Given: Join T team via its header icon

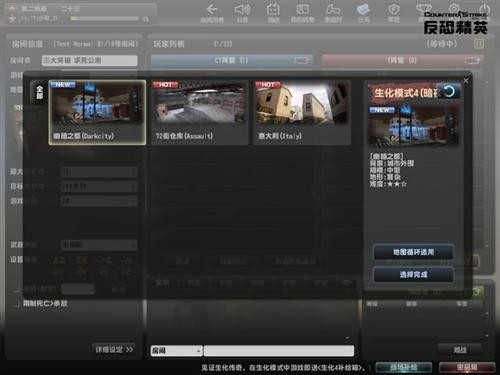Looking at the screenshot, I should coord(472,60).
